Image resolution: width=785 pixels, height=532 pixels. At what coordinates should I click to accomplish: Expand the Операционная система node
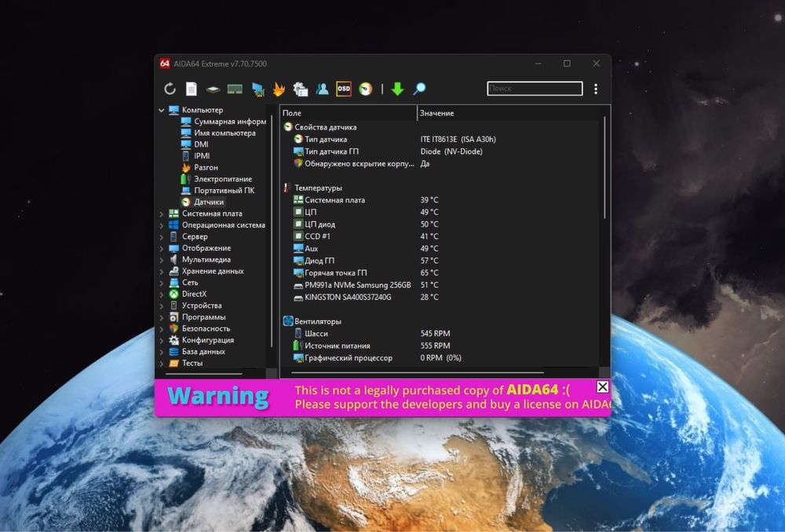(x=161, y=225)
